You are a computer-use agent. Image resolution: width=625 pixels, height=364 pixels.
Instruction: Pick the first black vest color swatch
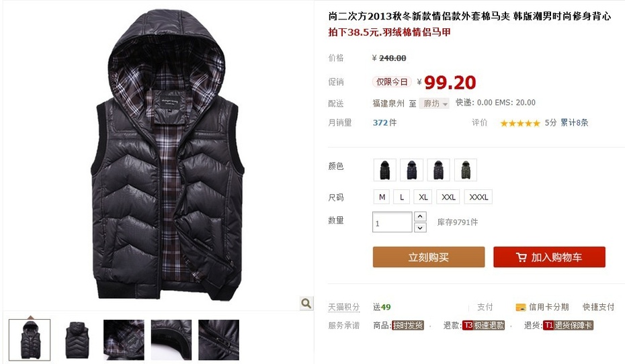(384, 170)
